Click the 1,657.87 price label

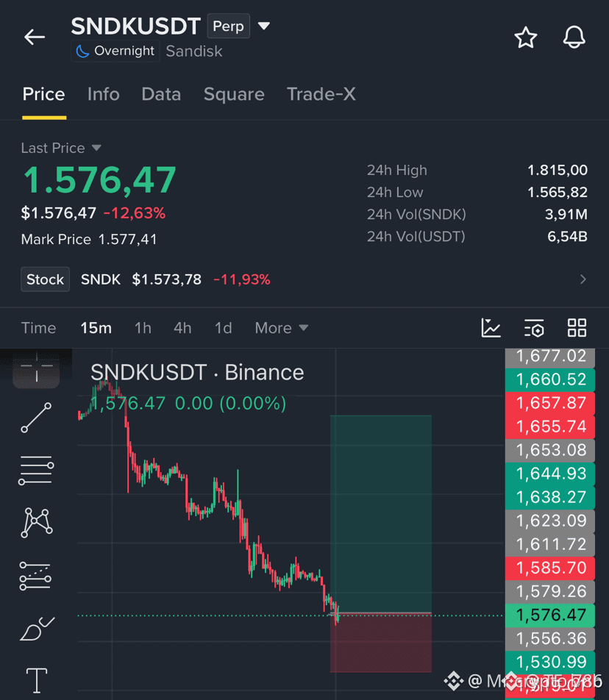point(550,403)
